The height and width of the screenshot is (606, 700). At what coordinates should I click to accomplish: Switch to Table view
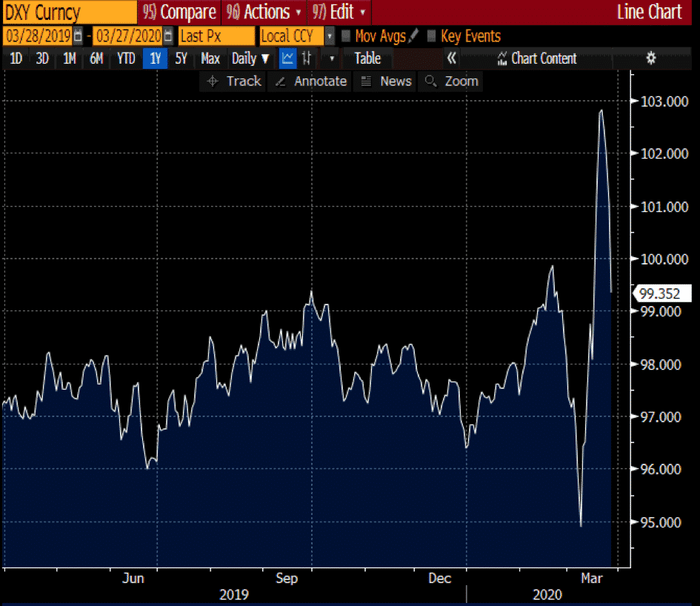pyautogui.click(x=367, y=59)
